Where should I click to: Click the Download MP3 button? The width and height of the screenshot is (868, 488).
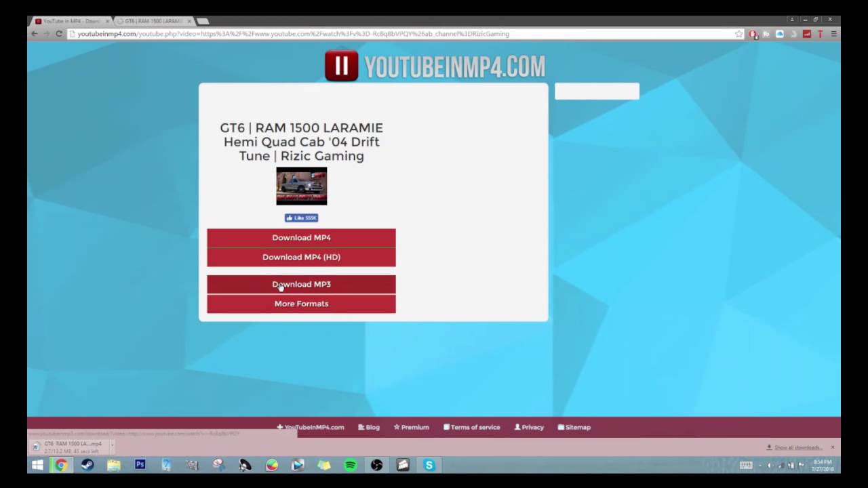click(301, 285)
